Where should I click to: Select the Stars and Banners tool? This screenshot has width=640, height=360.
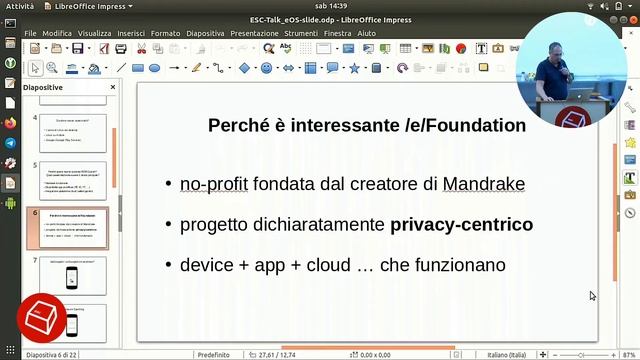[x=354, y=68]
